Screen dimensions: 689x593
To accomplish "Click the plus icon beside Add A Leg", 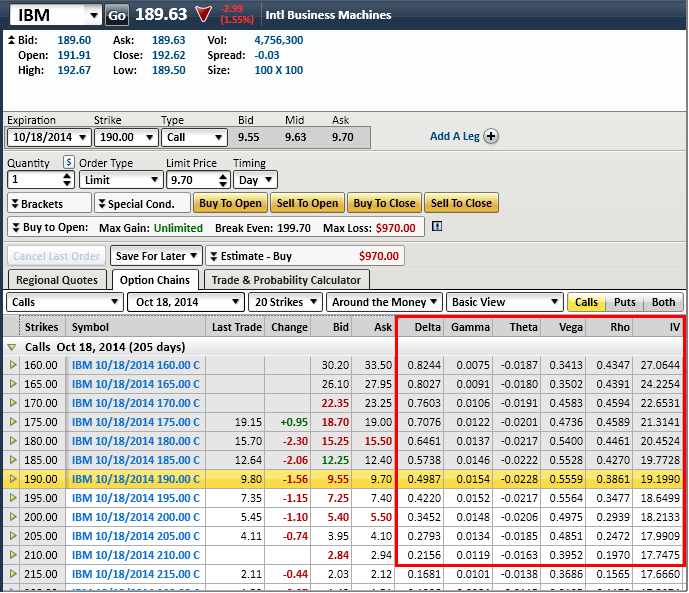I will click(x=491, y=136).
